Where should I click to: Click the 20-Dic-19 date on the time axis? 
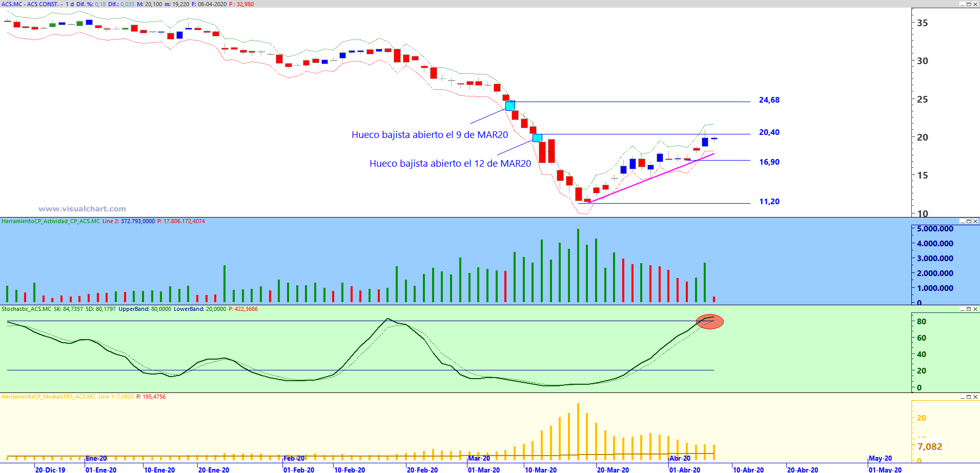click(50, 469)
